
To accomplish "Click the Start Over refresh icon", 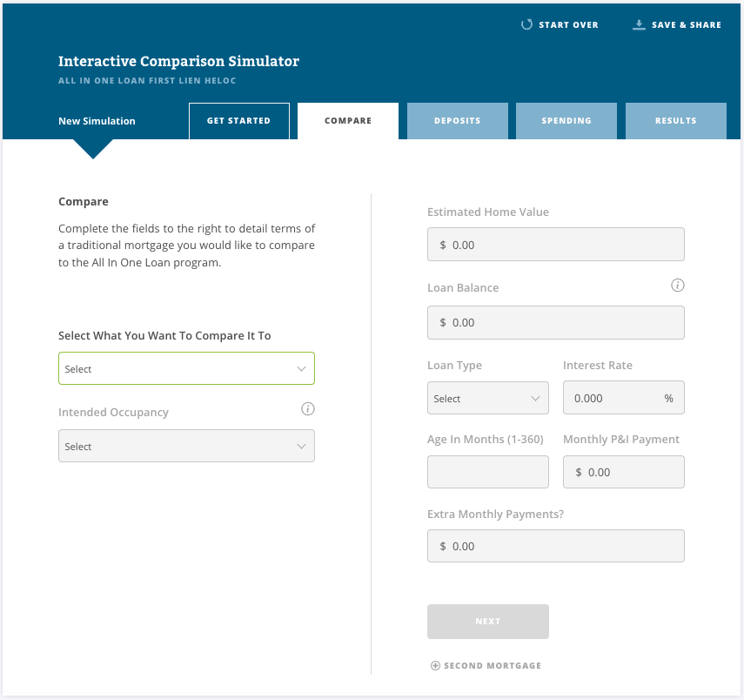I will tap(526, 24).
